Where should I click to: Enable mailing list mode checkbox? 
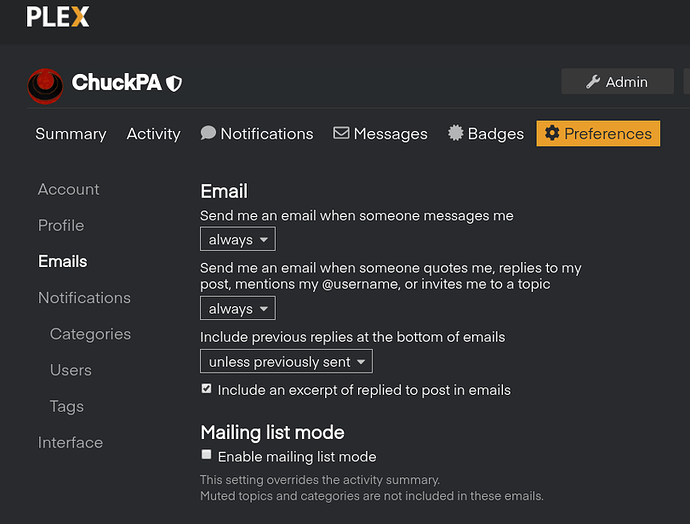207,455
